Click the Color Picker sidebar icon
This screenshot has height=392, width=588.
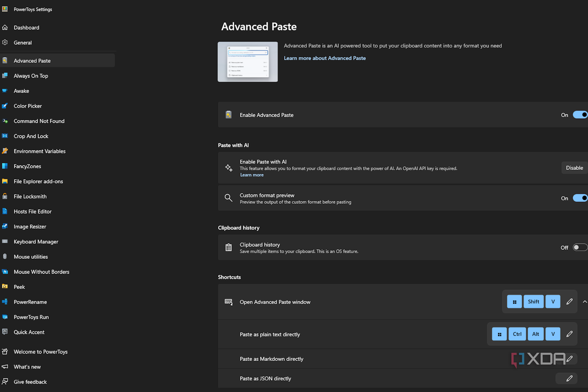pos(5,106)
